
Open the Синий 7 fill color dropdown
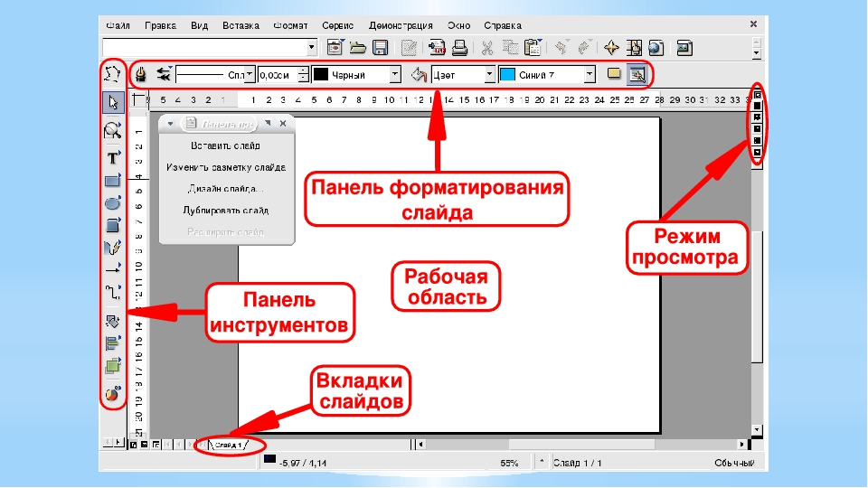click(590, 74)
